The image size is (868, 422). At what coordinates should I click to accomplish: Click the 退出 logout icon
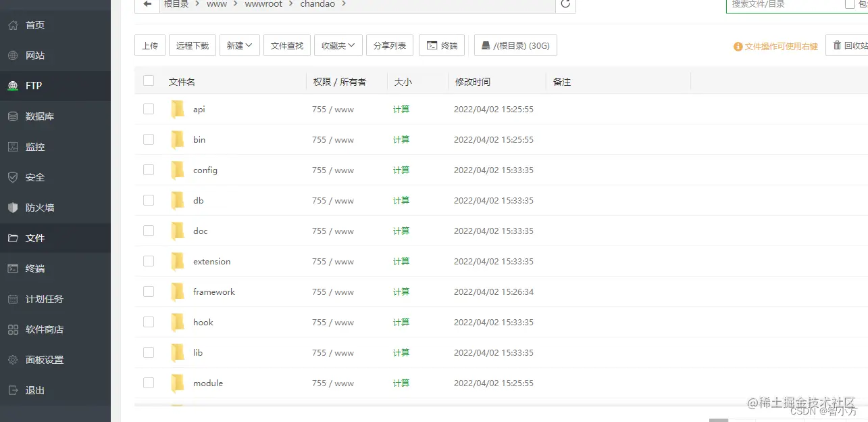13,390
